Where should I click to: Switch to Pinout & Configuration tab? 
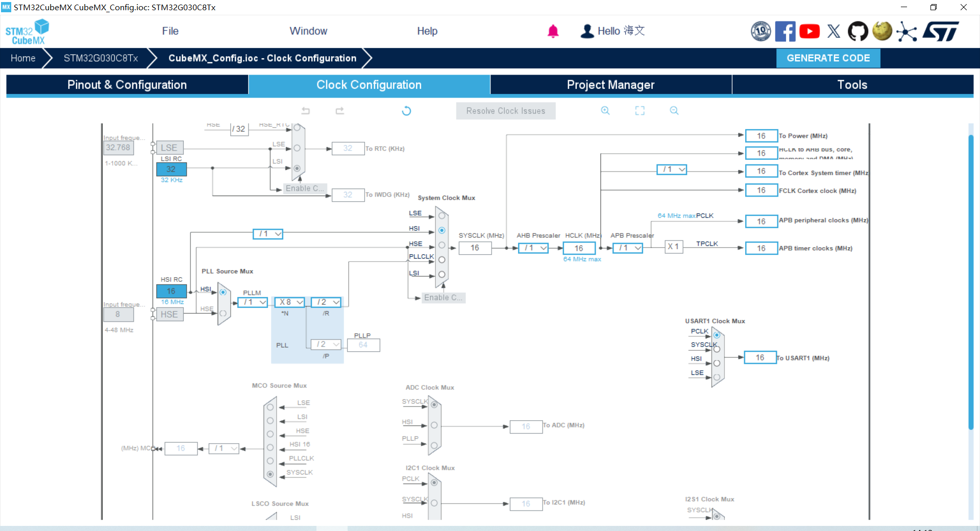point(127,85)
